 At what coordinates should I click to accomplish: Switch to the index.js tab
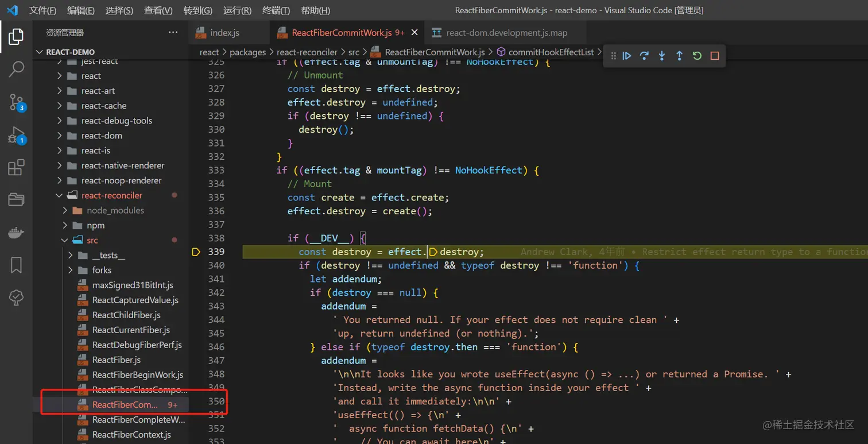pos(224,33)
